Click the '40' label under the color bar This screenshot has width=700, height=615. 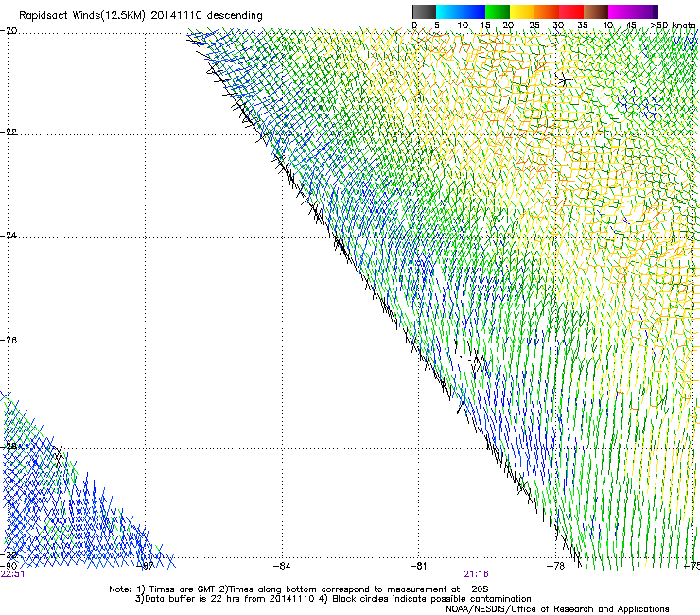point(607,26)
